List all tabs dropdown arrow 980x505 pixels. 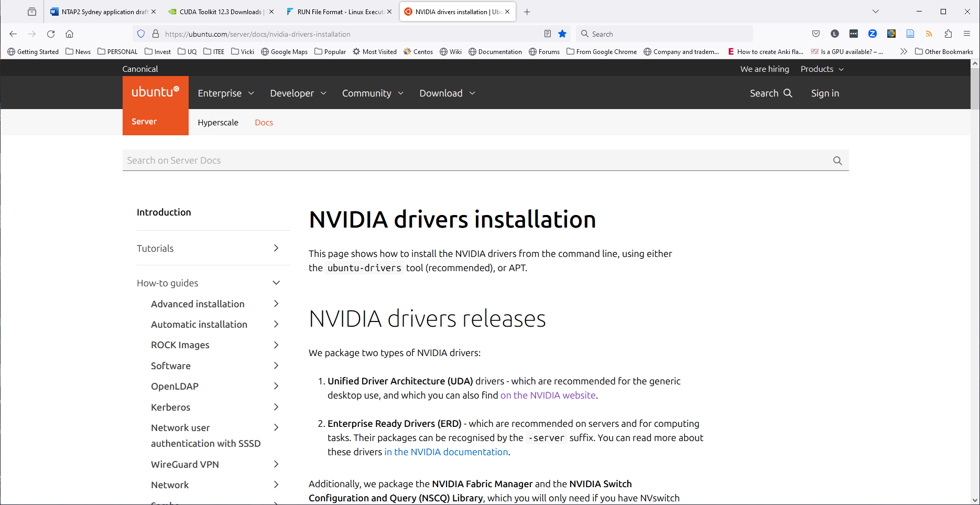(x=876, y=12)
